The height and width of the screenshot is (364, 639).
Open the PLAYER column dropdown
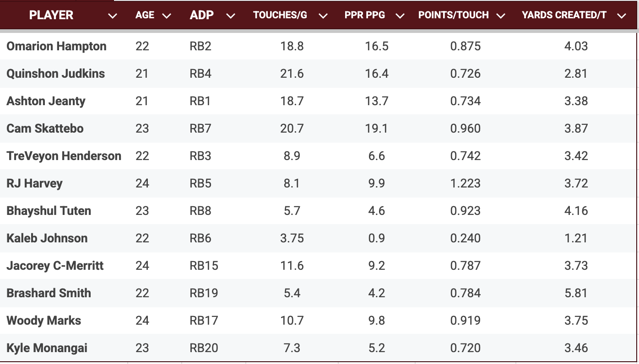tap(113, 15)
